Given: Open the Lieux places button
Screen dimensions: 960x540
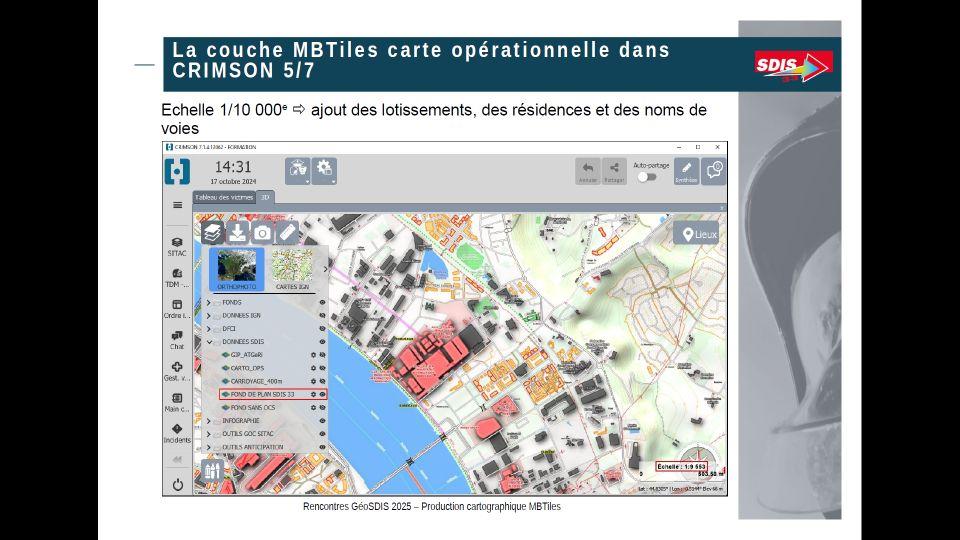Looking at the screenshot, I should [696, 234].
